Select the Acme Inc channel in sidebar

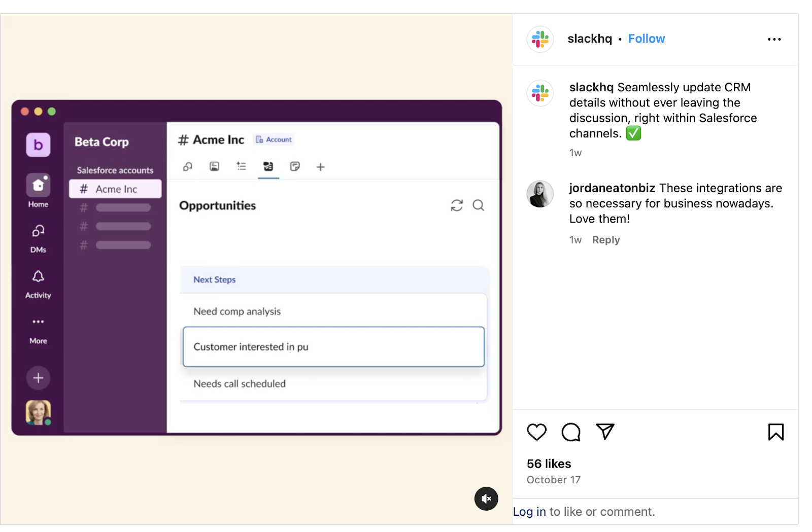click(115, 189)
